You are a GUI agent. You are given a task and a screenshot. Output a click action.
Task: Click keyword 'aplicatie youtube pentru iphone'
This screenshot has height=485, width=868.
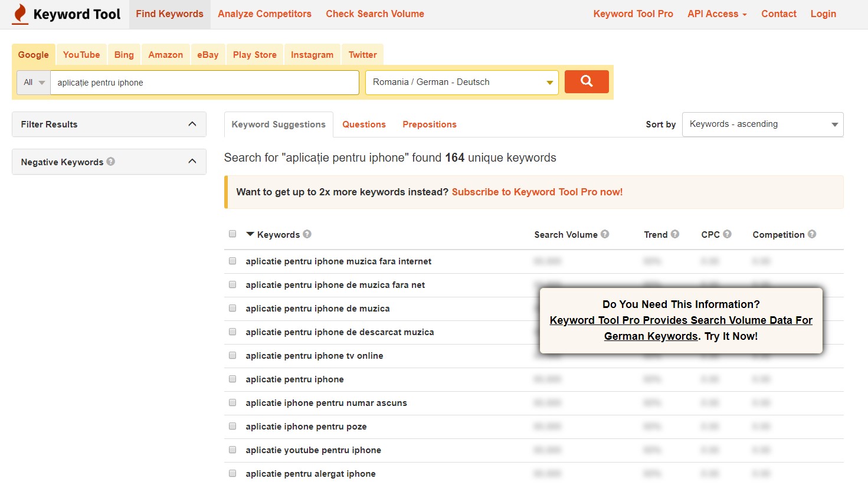313,450
